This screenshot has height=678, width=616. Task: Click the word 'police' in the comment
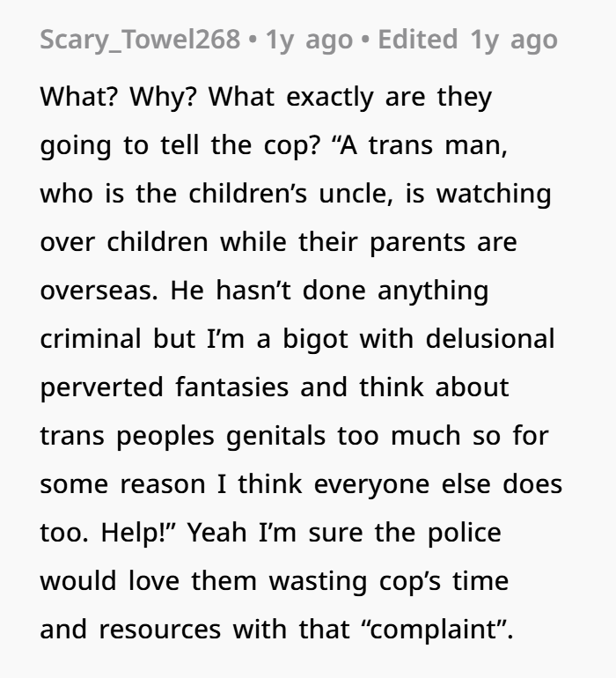pyautogui.click(x=465, y=533)
